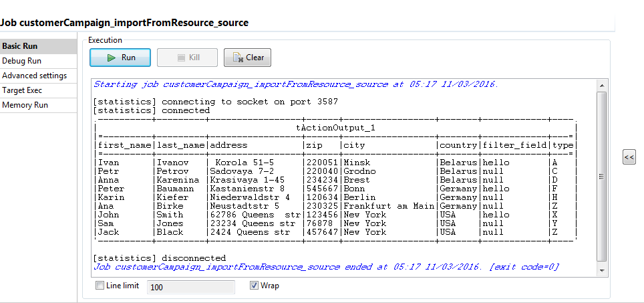644x303 pixels.
Task: Uncheck the Wrap checkbox
Action: [x=254, y=286]
